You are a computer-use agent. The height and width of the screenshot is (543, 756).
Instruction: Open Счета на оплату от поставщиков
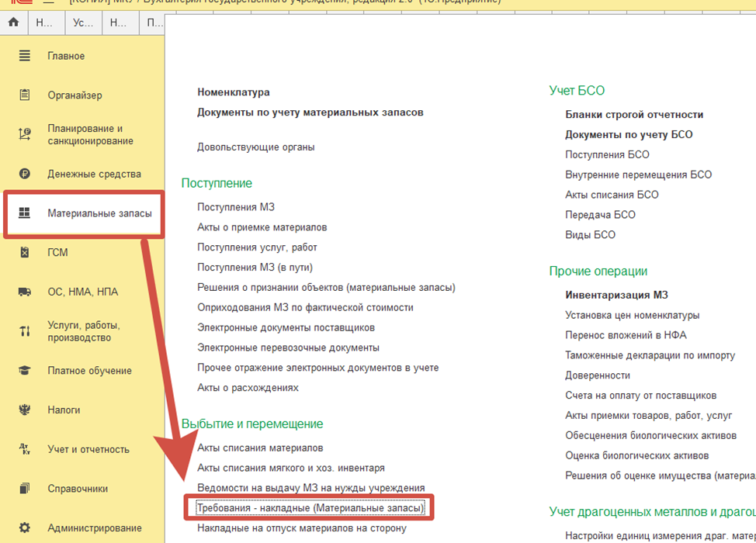point(641,396)
